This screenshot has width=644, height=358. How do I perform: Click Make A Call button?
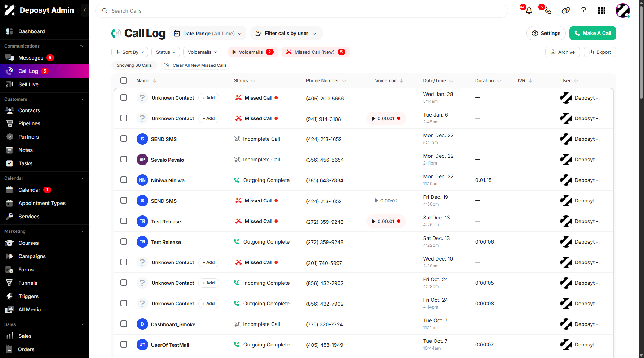pyautogui.click(x=592, y=33)
